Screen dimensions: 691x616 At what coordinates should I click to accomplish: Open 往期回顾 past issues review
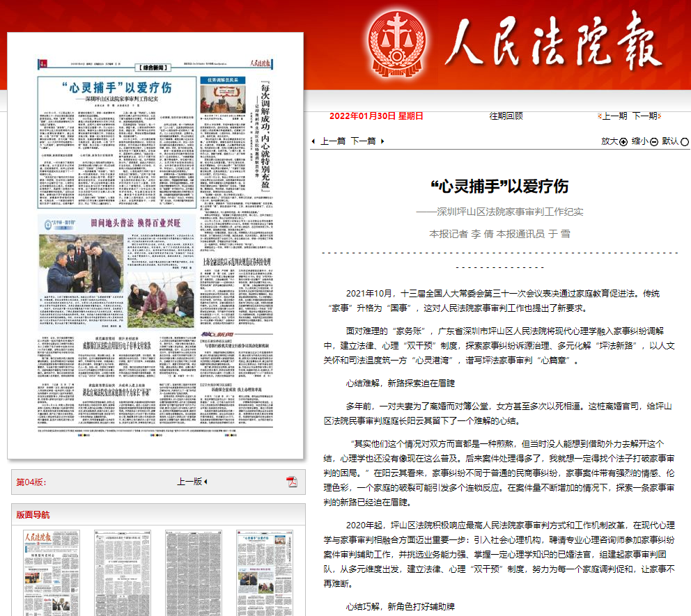(506, 116)
